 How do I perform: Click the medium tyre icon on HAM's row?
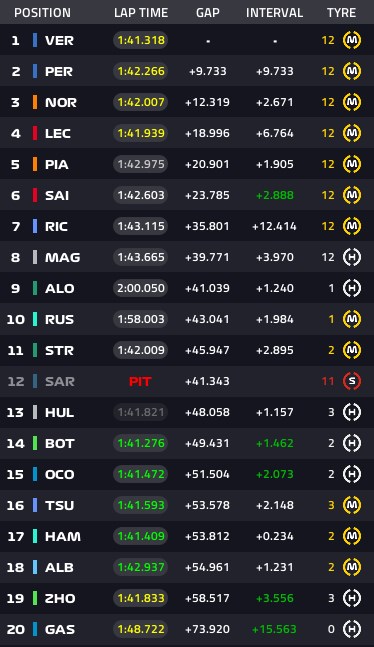click(352, 536)
